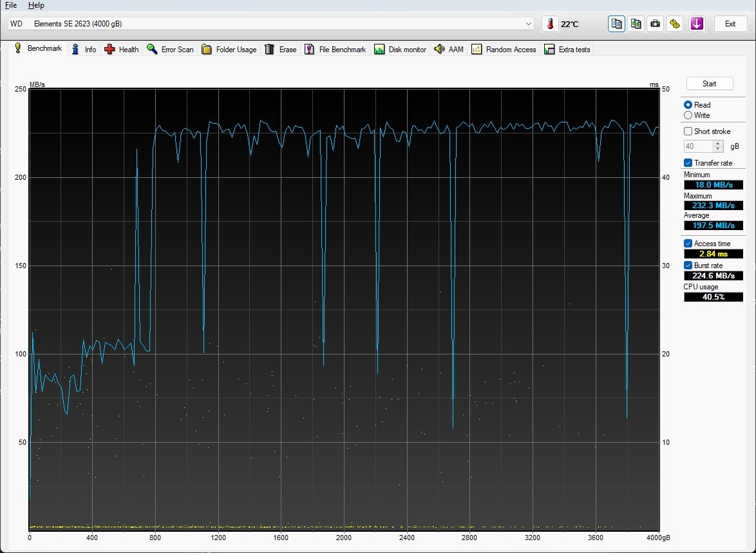Open the Health tab with red cross
The image size is (756, 553).
122,49
